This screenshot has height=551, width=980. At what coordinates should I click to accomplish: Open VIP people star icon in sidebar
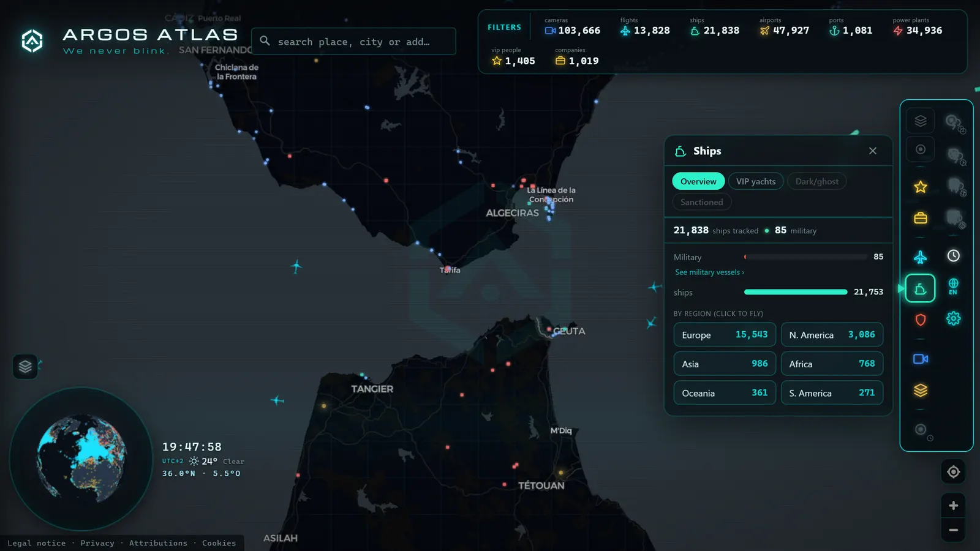[x=921, y=187]
